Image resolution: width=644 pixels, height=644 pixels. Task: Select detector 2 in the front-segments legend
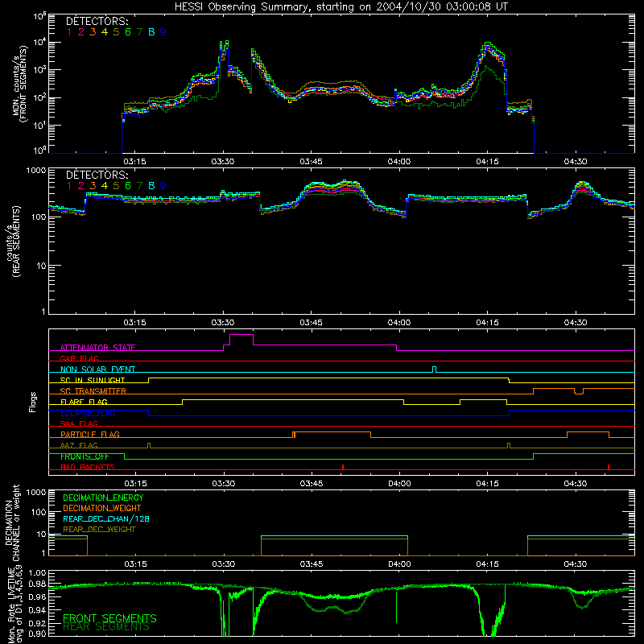pyautogui.click(x=81, y=32)
